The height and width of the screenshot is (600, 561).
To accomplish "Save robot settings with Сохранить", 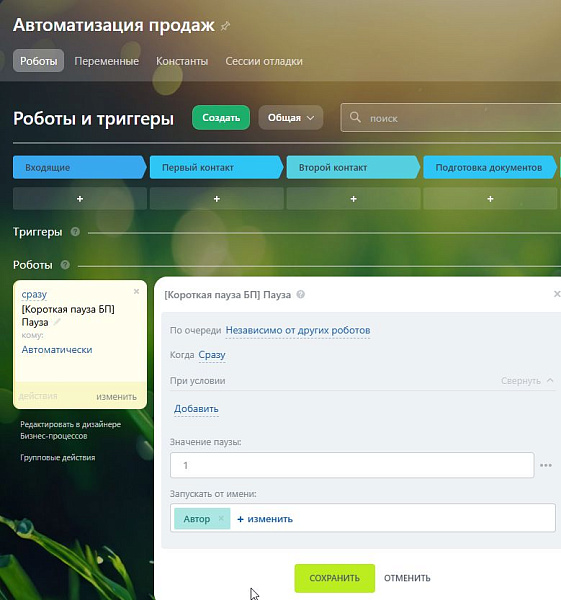I will click(334, 578).
